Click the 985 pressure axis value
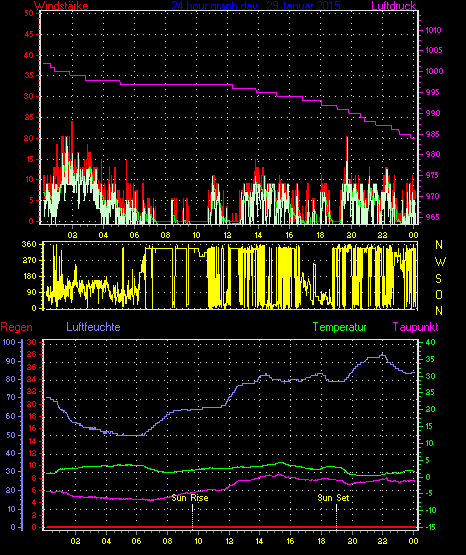This screenshot has width=466, height=555. (x=433, y=135)
